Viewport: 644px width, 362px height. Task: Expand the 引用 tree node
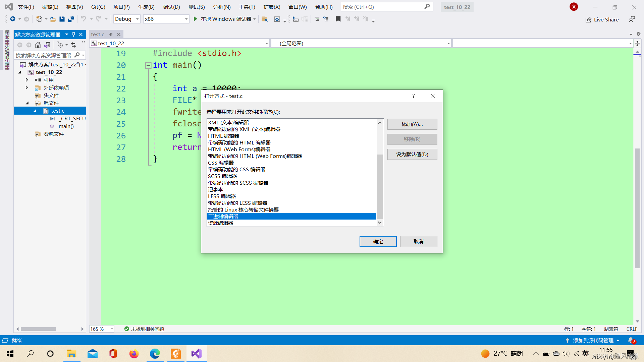point(27,80)
